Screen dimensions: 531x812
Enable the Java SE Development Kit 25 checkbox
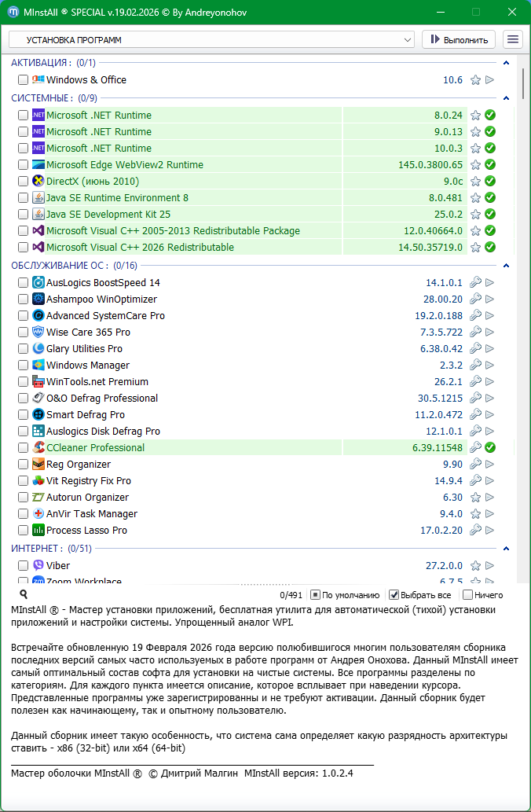point(23,215)
